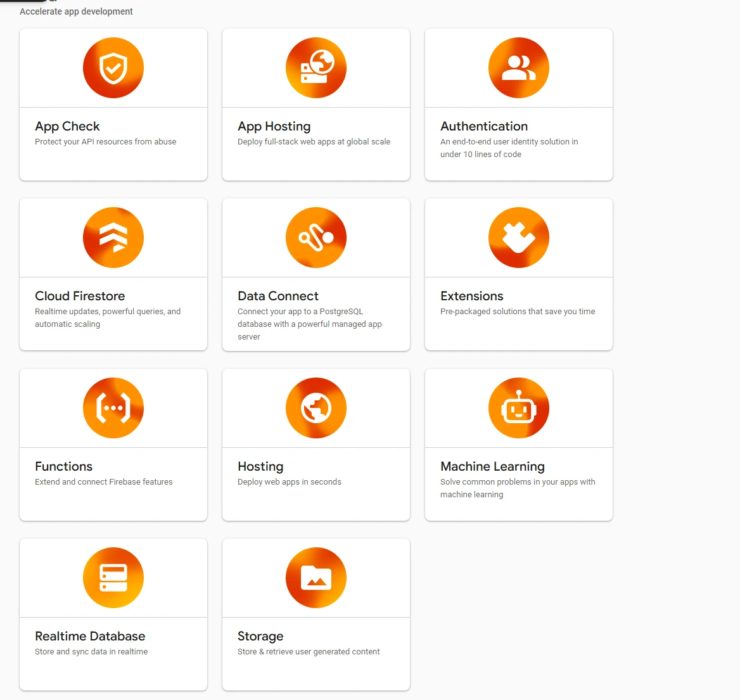The image size is (740, 700).
Task: Click the Extensions puzzle piece icon
Action: [x=519, y=238]
